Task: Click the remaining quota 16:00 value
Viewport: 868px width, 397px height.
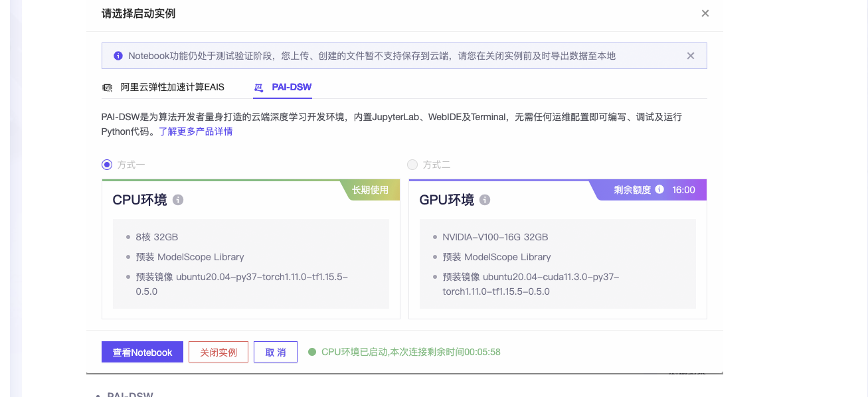Action: pyautogui.click(x=683, y=190)
